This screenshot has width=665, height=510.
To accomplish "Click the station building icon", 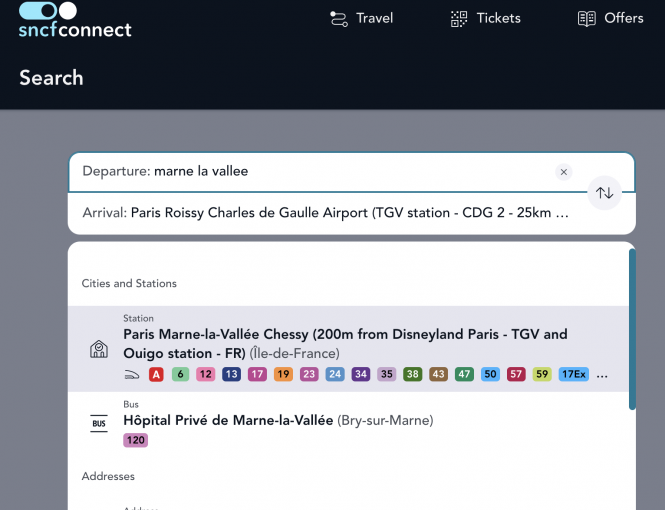I will click(99, 349).
